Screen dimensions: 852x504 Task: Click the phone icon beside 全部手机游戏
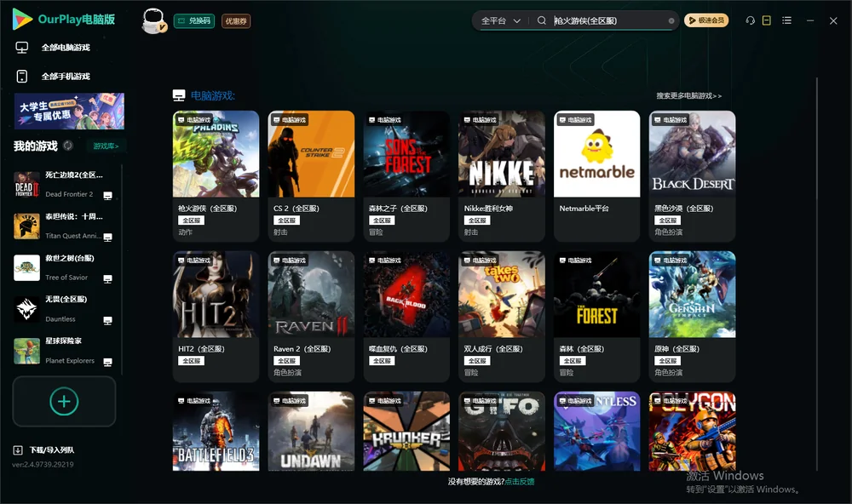pos(22,76)
